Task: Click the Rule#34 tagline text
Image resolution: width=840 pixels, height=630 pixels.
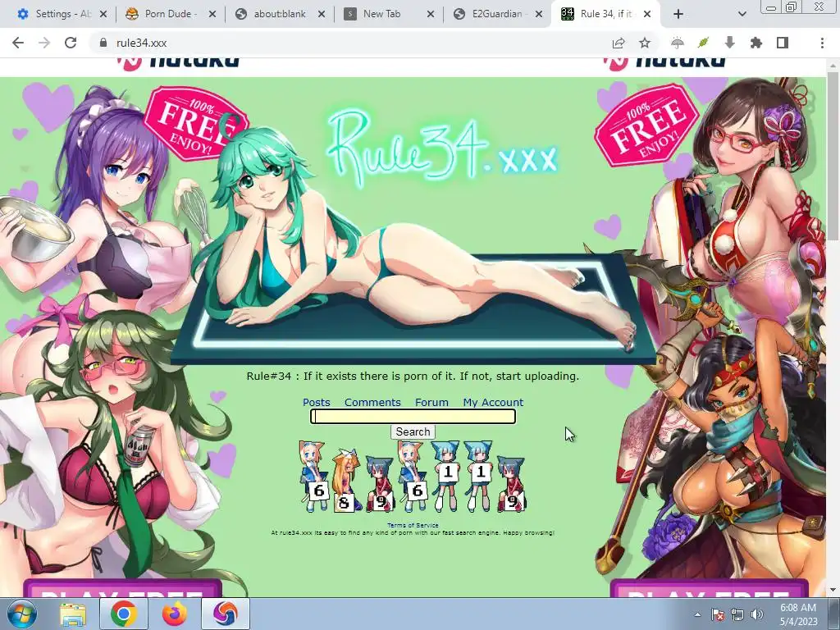Action: (413, 376)
